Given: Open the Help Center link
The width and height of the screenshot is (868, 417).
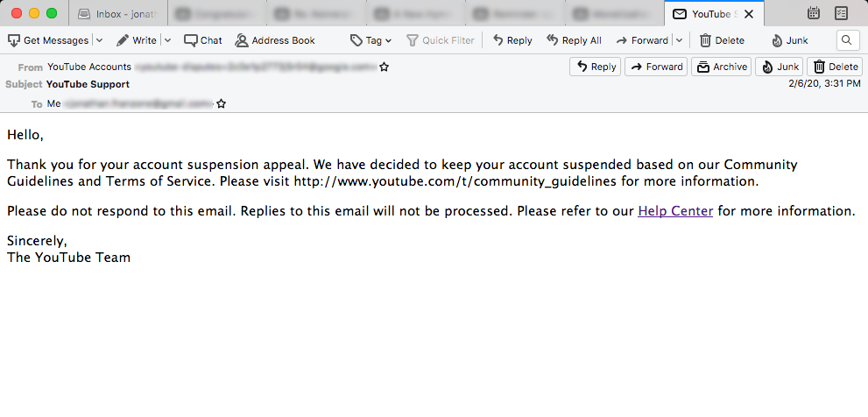Looking at the screenshot, I should pos(675,211).
